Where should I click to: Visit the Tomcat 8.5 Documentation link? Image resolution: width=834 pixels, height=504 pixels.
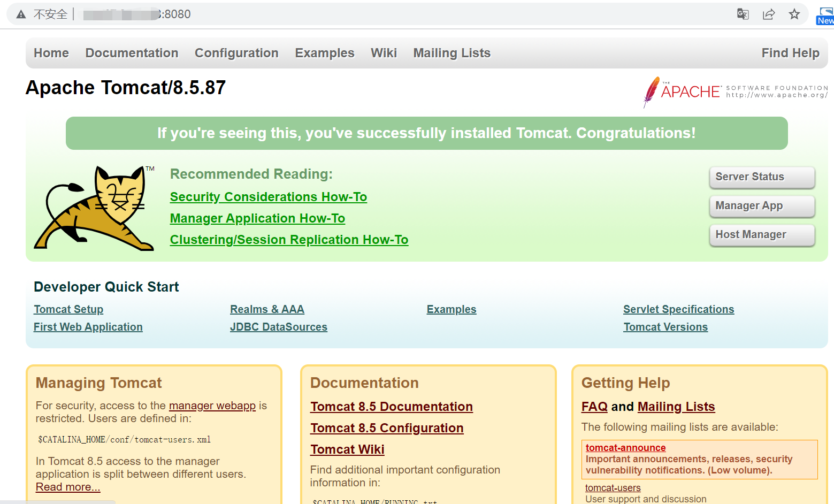(392, 407)
